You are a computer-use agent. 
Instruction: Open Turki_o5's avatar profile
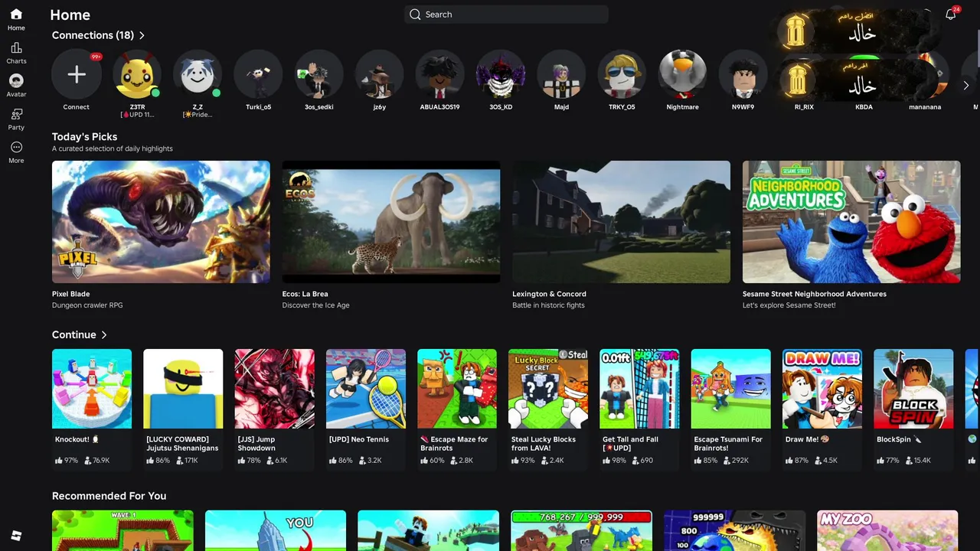258,74
